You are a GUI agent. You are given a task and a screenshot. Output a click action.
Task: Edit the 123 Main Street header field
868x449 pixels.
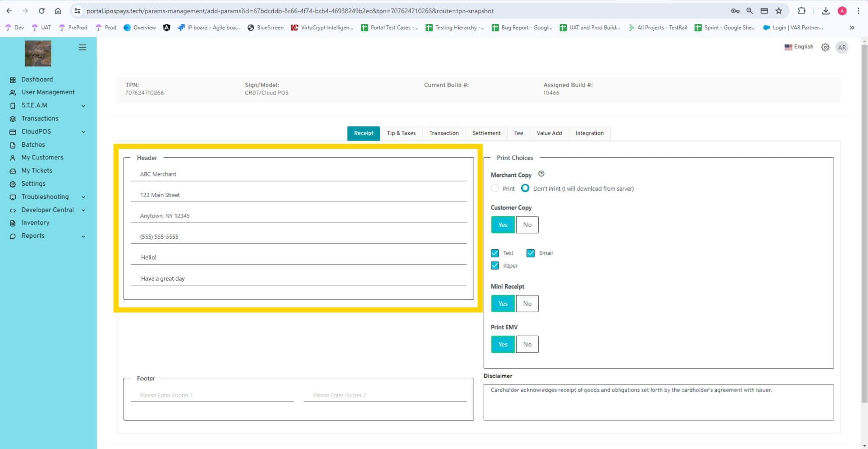click(x=299, y=195)
